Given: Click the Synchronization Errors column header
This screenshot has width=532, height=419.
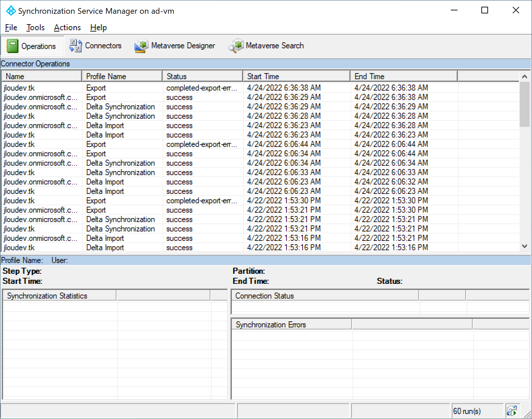Looking at the screenshot, I should [x=291, y=324].
